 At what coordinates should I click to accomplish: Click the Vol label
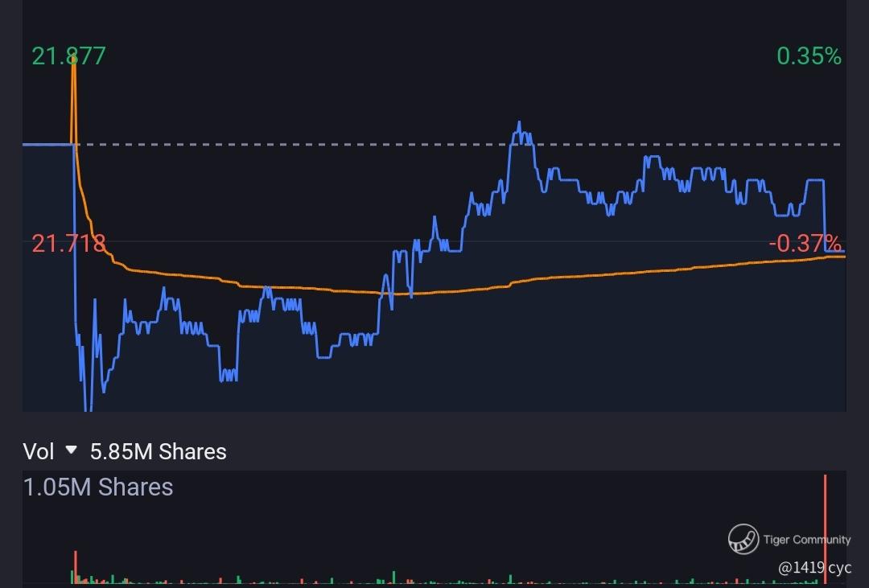point(39,452)
